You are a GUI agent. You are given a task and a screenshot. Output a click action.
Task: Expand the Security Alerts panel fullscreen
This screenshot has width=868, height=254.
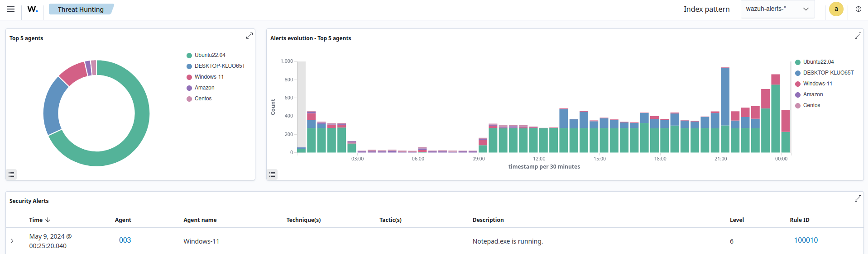[x=858, y=198]
